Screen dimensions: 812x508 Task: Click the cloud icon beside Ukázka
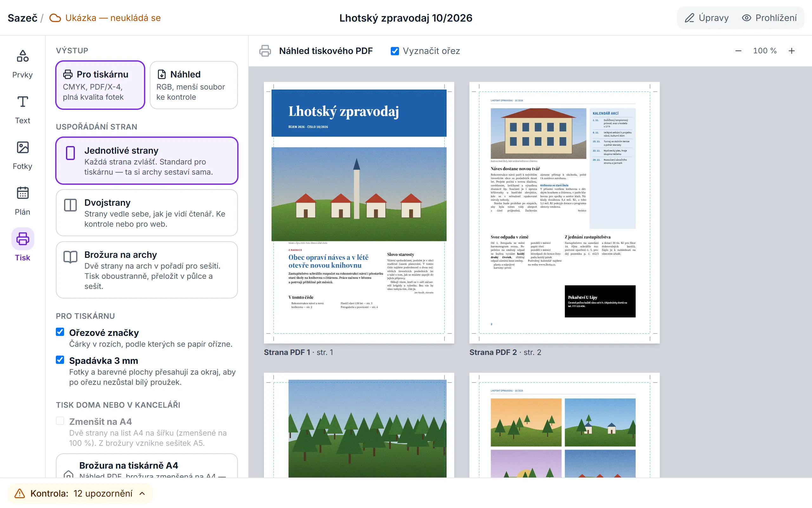point(55,18)
